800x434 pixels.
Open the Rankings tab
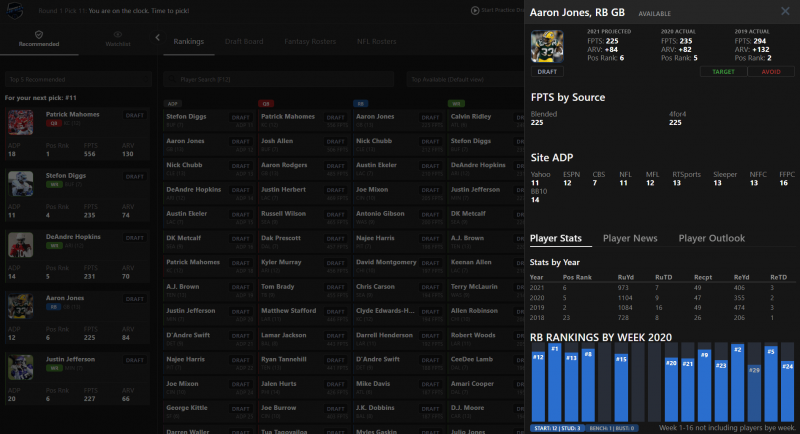click(x=188, y=41)
